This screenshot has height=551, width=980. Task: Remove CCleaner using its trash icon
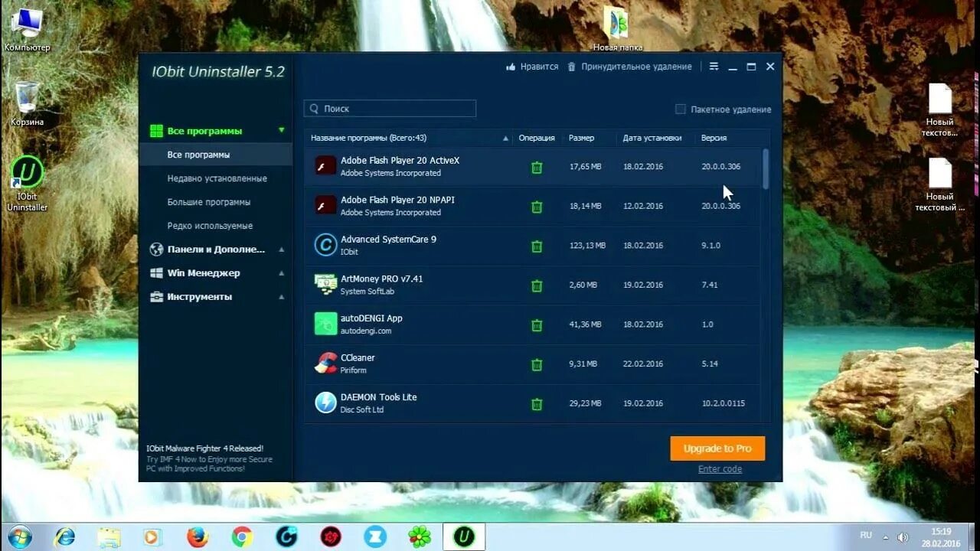click(x=537, y=364)
